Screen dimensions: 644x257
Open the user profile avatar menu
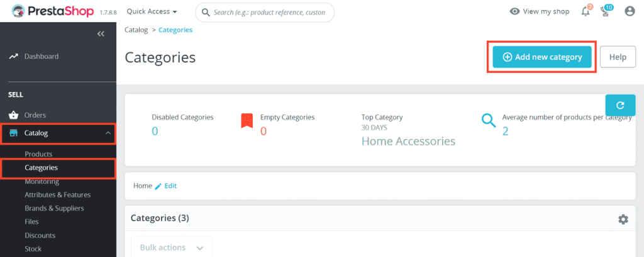[630, 11]
